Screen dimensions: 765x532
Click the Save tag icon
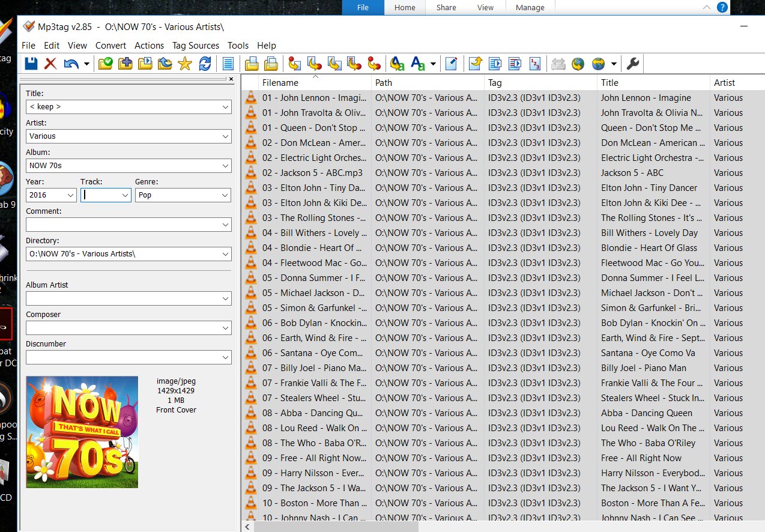(31, 64)
